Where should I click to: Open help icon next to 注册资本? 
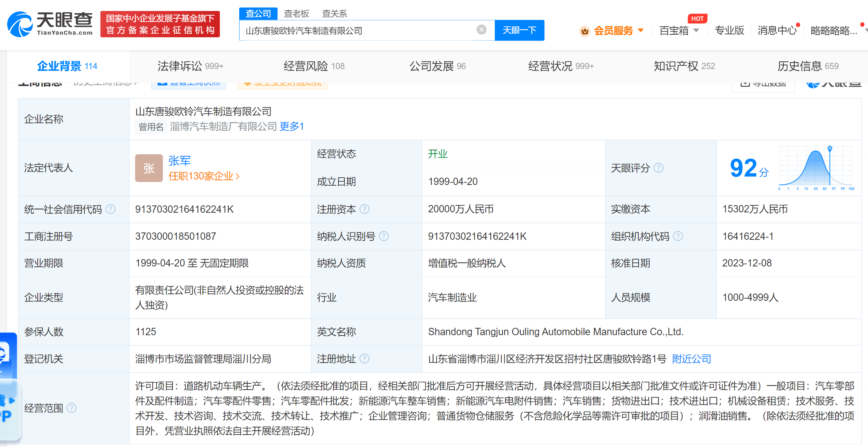coord(364,209)
